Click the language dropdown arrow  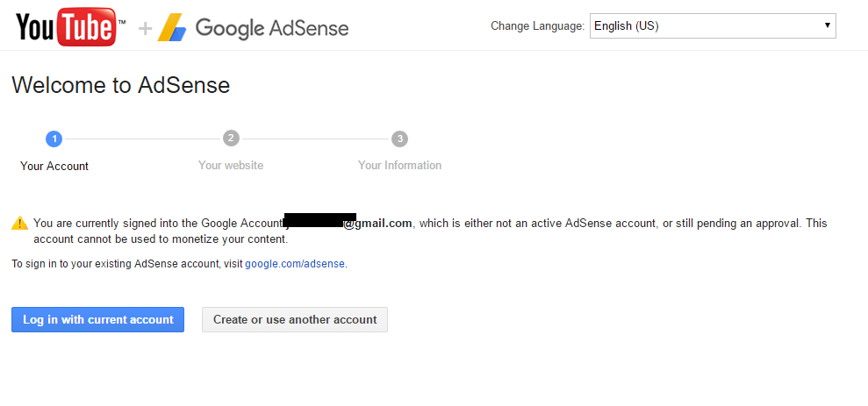[x=827, y=25]
